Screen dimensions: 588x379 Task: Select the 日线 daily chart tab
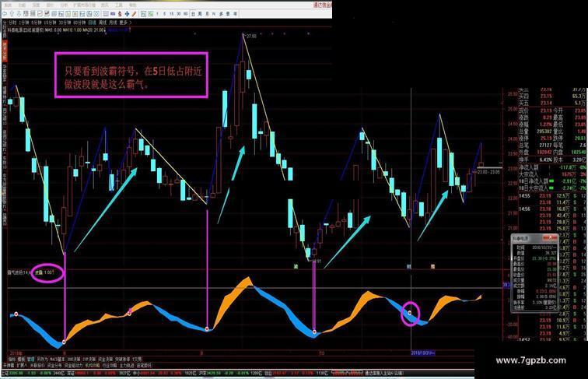click(92, 23)
